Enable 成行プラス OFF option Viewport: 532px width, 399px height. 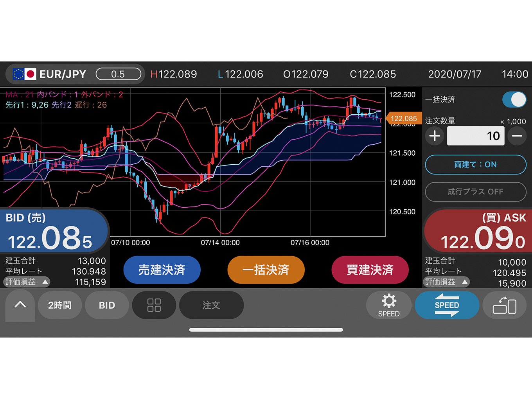[x=475, y=192]
